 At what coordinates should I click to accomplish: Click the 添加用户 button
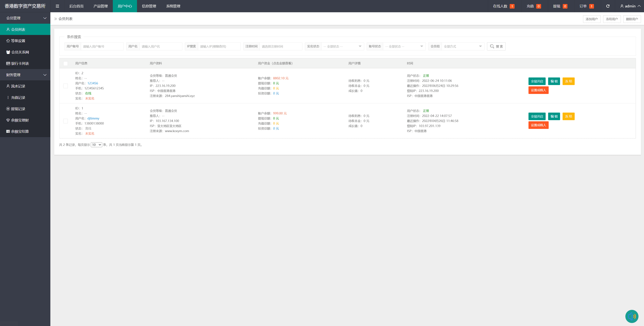[x=591, y=19]
